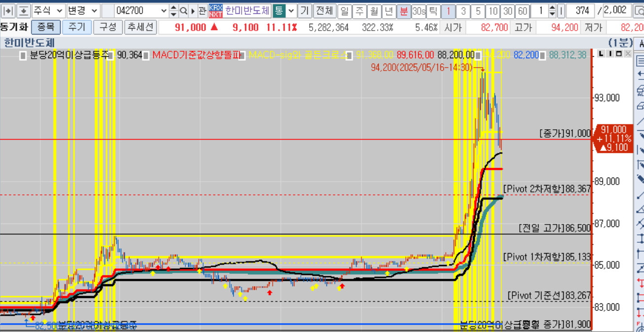The width and height of the screenshot is (644, 332).
Task: Switch to the 구성 tab
Action: 108,27
